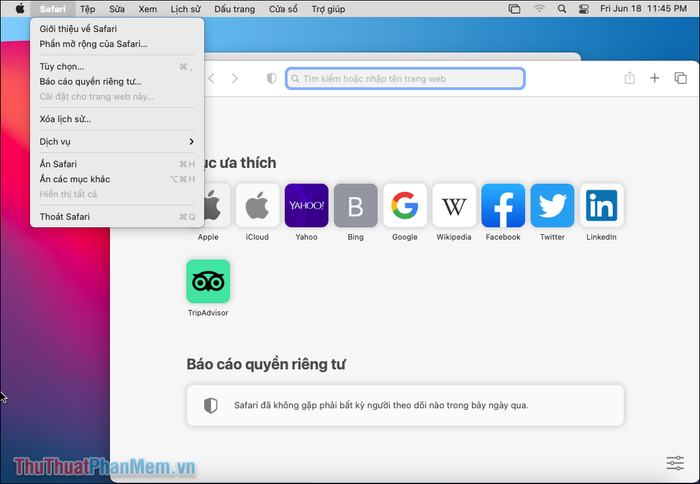Open the Lịch sử menu
Image resolution: width=700 pixels, height=484 pixels.
coord(185,9)
